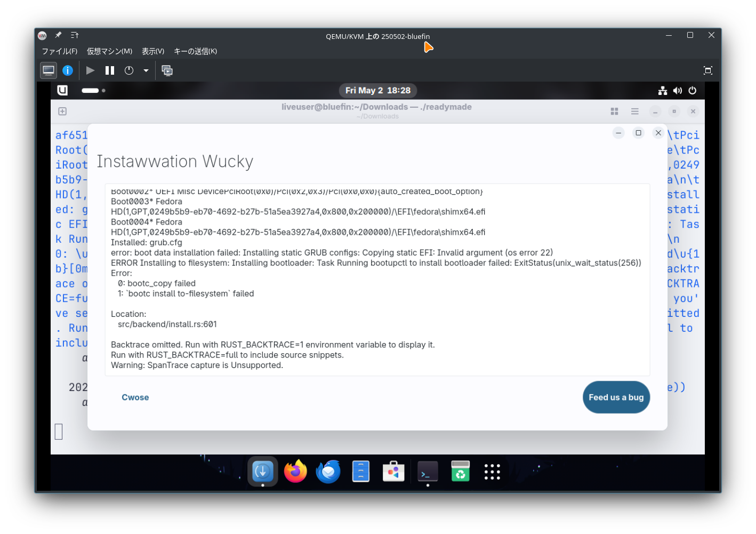Open the blue document app in dock

click(361, 472)
